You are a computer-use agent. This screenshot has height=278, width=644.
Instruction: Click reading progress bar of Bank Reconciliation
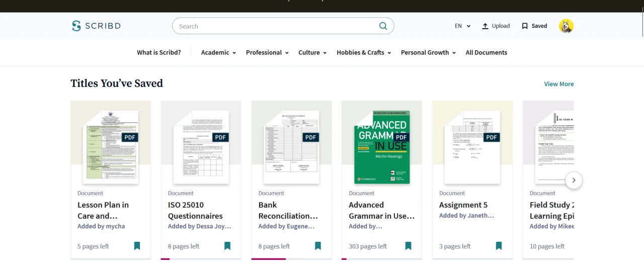(292, 259)
